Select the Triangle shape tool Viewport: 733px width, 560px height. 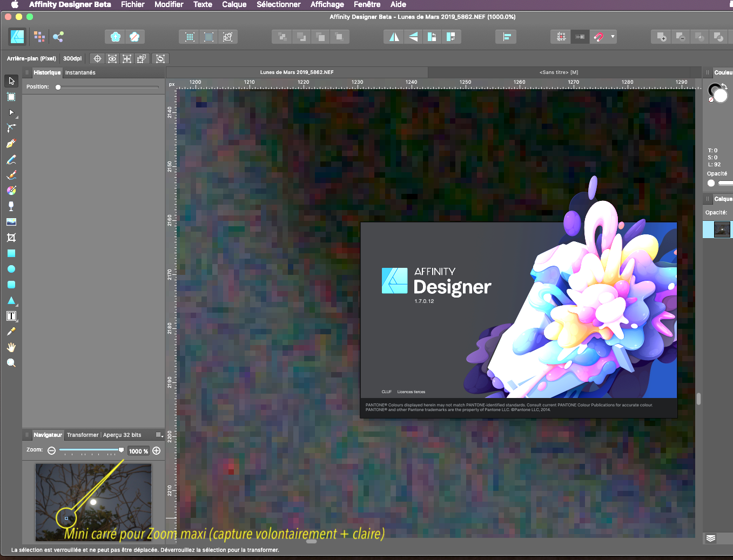tap(11, 300)
